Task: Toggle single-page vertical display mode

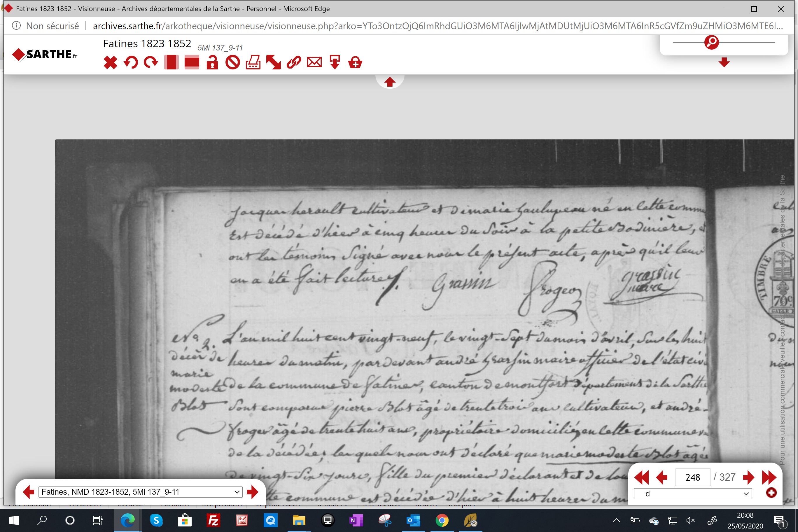Action: (x=171, y=62)
